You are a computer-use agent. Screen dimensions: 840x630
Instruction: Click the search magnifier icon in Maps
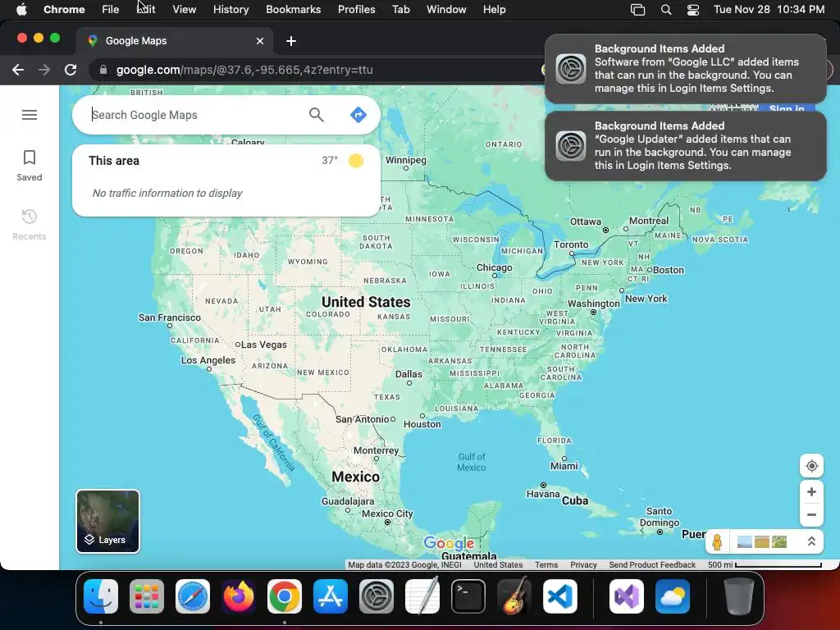(316, 115)
